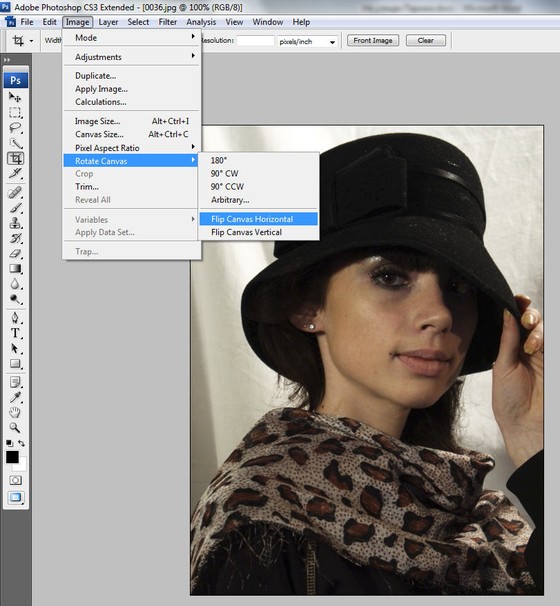Select the Zoom magnifier tool

pyautogui.click(x=15, y=427)
